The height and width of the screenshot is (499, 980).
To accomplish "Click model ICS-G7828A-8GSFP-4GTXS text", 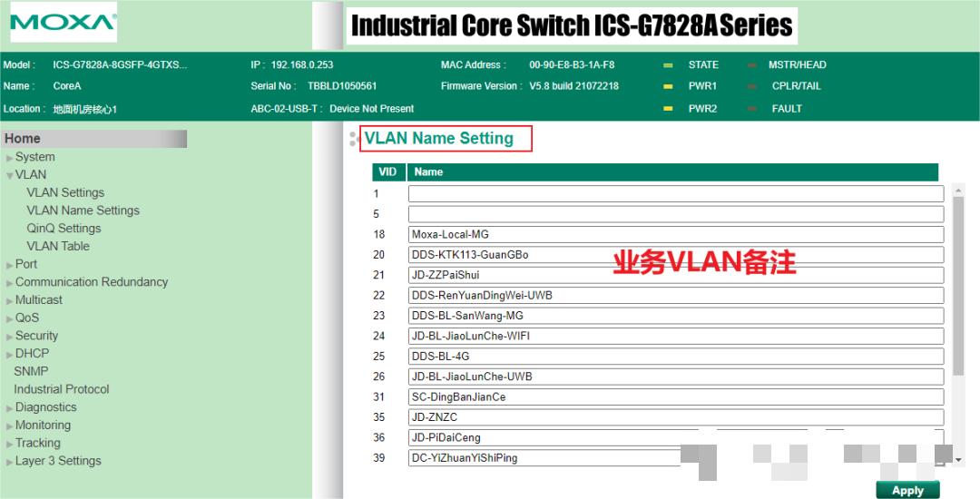I will [x=120, y=65].
